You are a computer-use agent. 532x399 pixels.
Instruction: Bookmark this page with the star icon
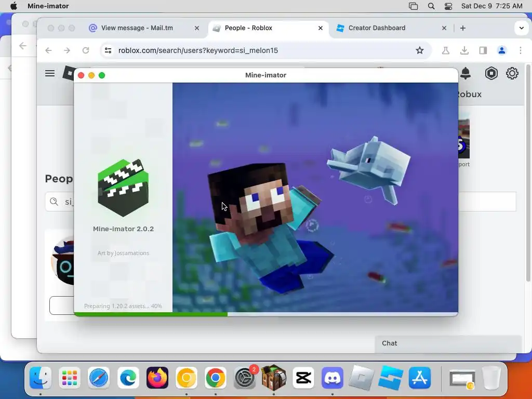coord(420,50)
